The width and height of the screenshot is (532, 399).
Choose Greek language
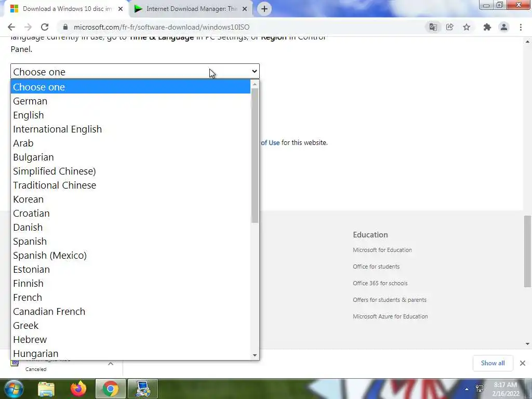click(x=130, y=325)
